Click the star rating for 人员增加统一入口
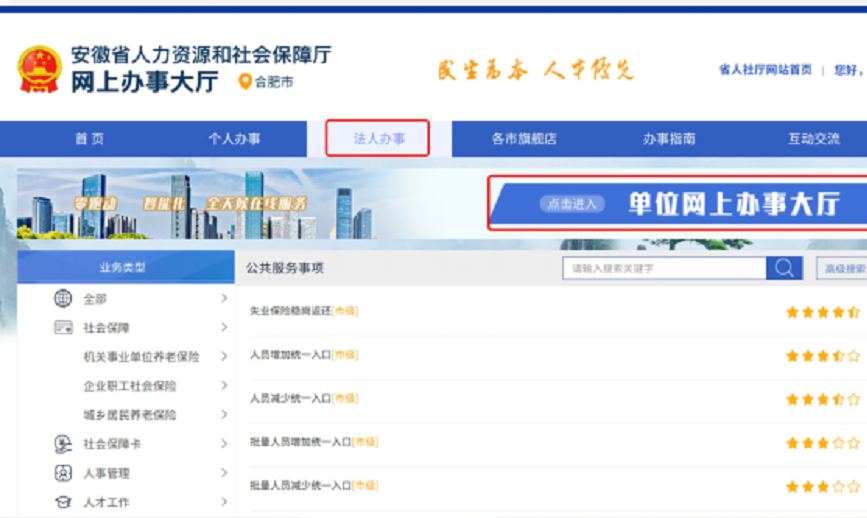 [823, 356]
